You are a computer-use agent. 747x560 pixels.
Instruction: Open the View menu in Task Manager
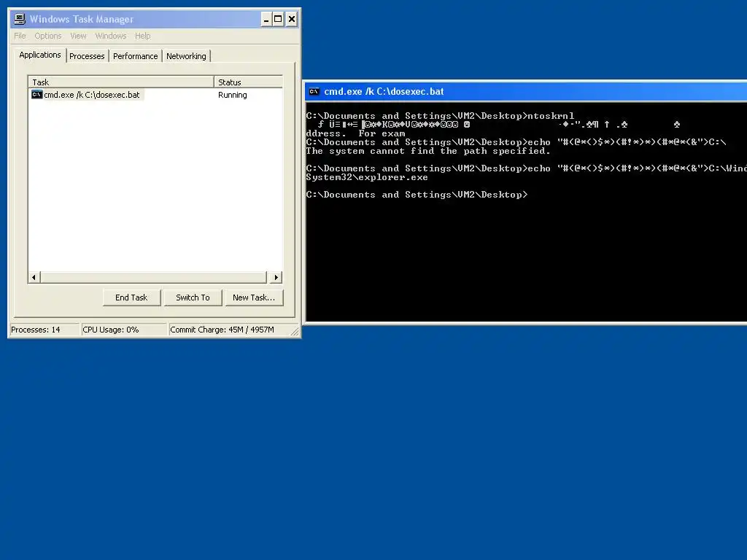[x=78, y=36]
